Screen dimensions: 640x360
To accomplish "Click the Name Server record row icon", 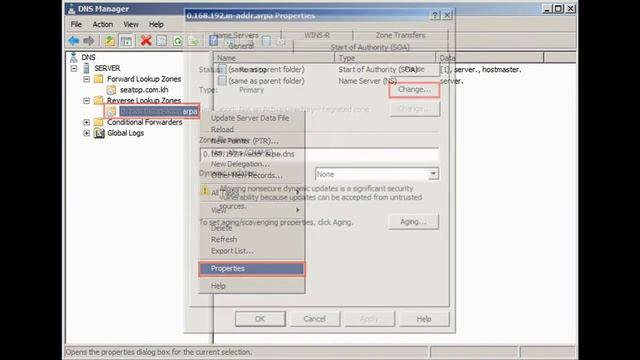I will pos(222,81).
